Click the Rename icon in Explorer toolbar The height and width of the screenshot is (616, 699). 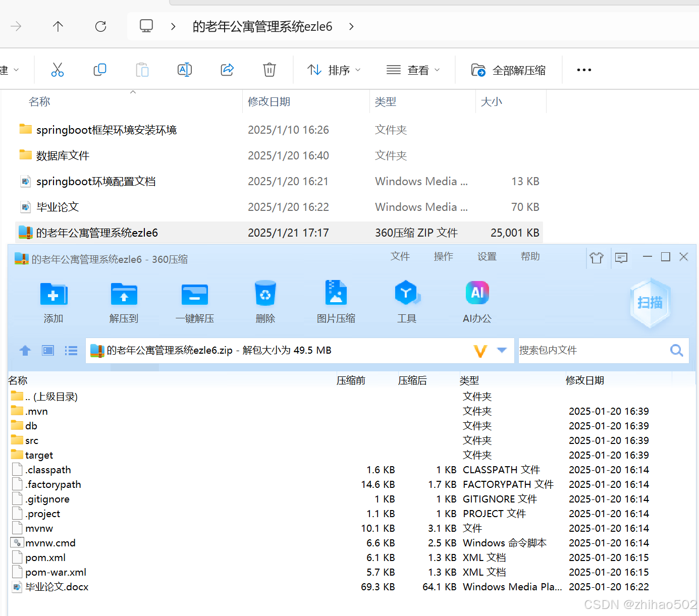[x=185, y=70]
